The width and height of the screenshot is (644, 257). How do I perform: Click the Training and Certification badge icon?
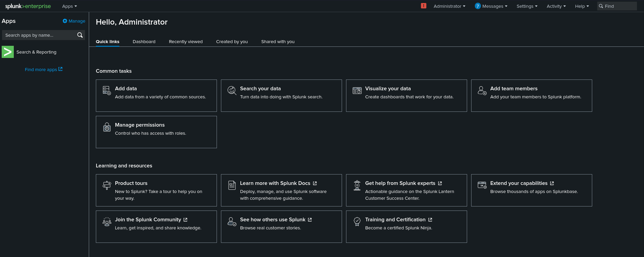(357, 221)
